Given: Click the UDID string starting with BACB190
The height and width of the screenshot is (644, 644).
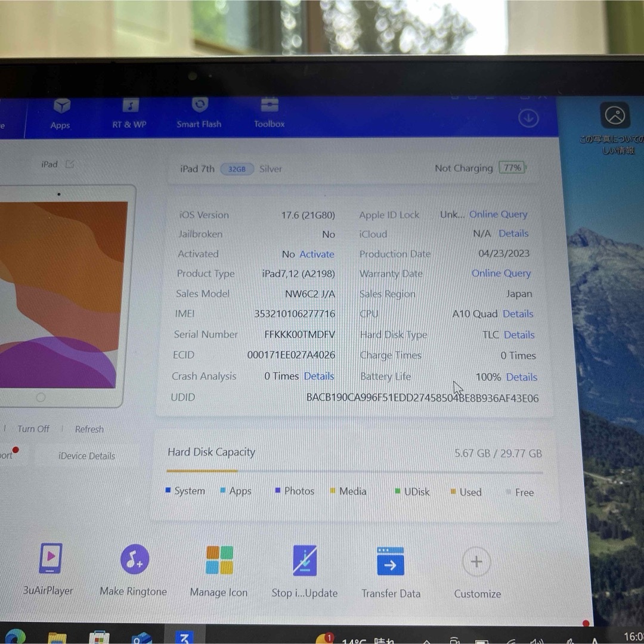Looking at the screenshot, I should tap(423, 398).
